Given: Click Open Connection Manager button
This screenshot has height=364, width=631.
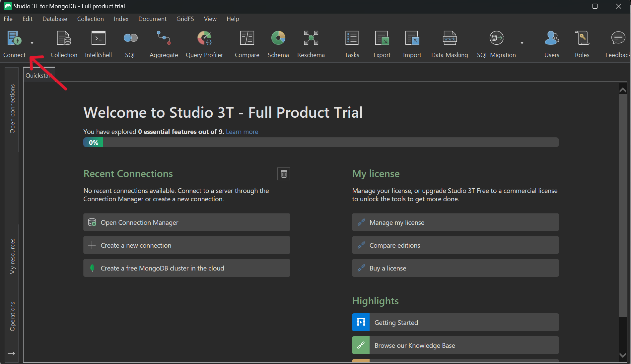Looking at the screenshot, I should [187, 222].
